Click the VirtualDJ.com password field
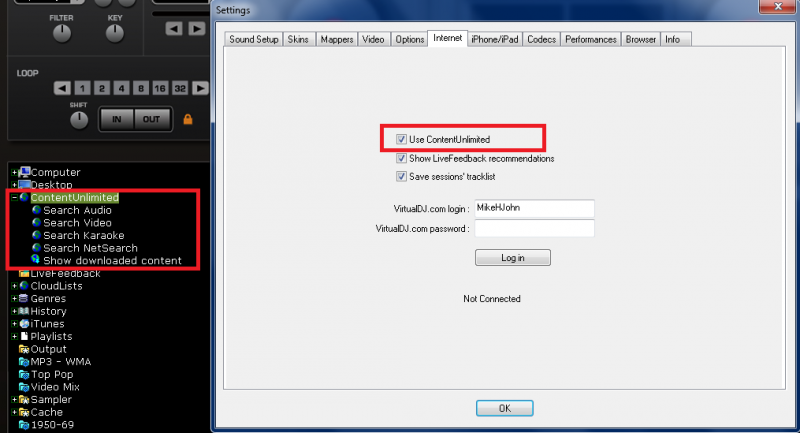Screen dimensions: 800x433 tap(534, 228)
